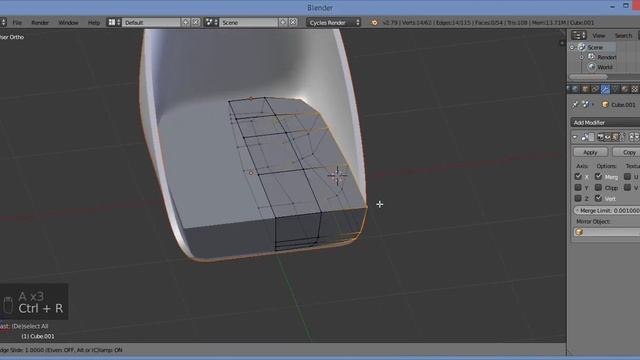Toggle Mirror modifier edit mode display
640x360 pixels.
tap(615, 137)
